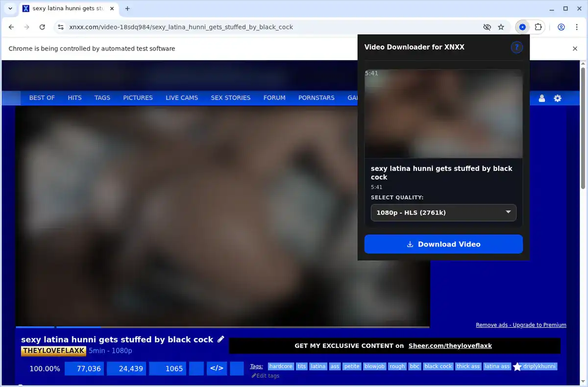This screenshot has width=588, height=387.
Task: Click the Download Video button
Action: point(443,244)
